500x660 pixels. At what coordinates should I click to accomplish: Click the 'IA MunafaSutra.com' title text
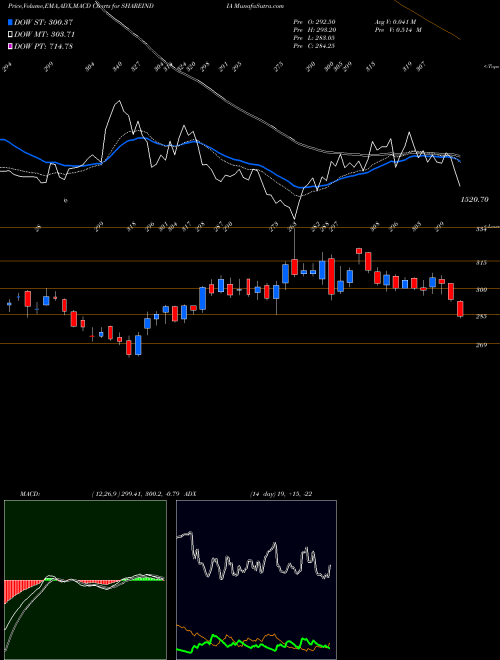255,6
